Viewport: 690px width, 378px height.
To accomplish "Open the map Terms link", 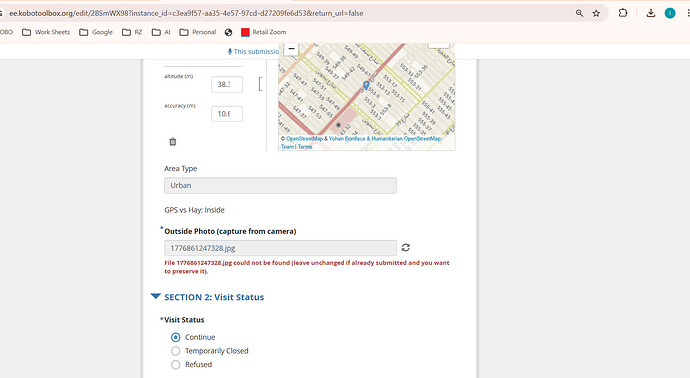I will [x=305, y=147].
